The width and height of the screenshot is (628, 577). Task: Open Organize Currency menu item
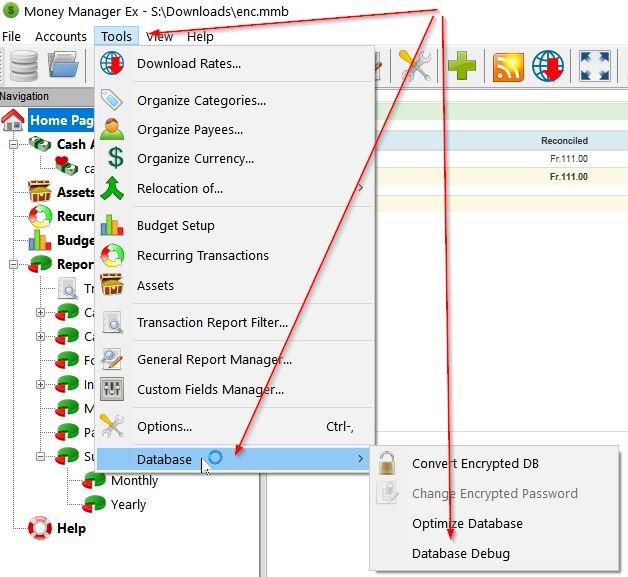[195, 158]
